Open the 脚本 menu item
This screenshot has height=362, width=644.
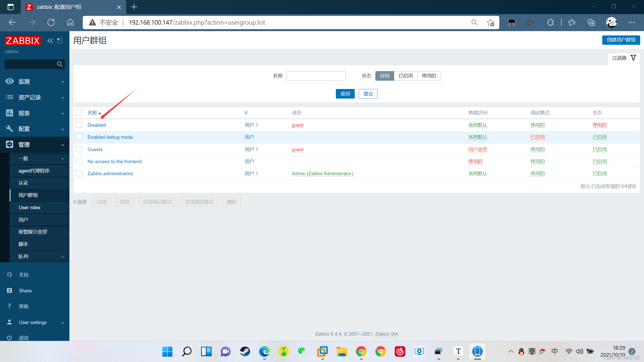click(x=39, y=244)
